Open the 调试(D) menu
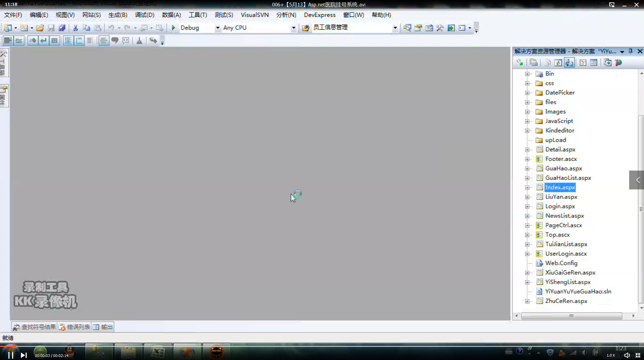 coord(144,15)
